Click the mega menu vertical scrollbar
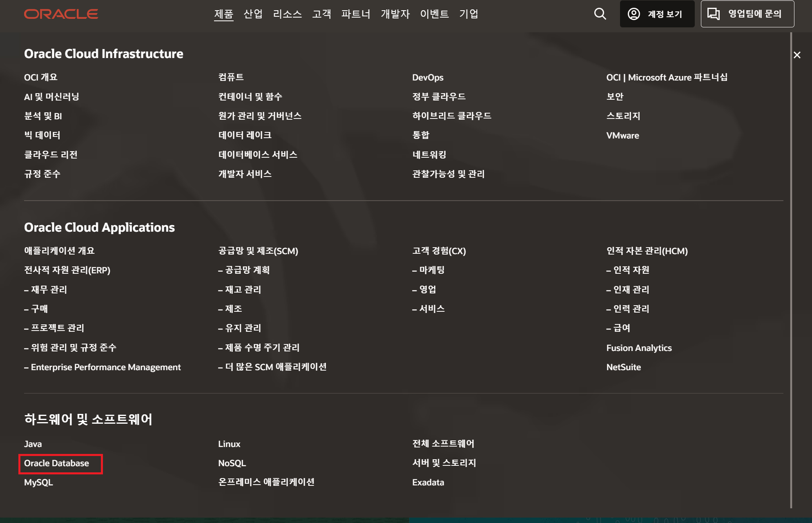This screenshot has width=812, height=523. (x=791, y=270)
